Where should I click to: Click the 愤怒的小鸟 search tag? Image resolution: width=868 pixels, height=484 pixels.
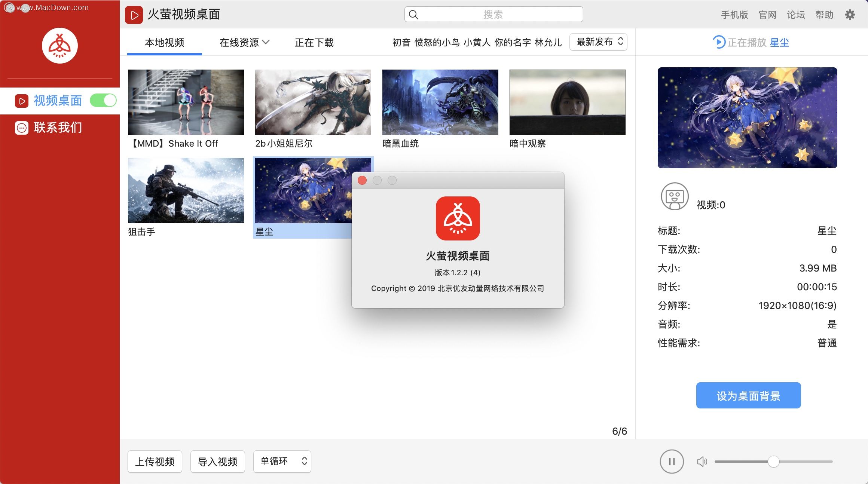tap(437, 42)
